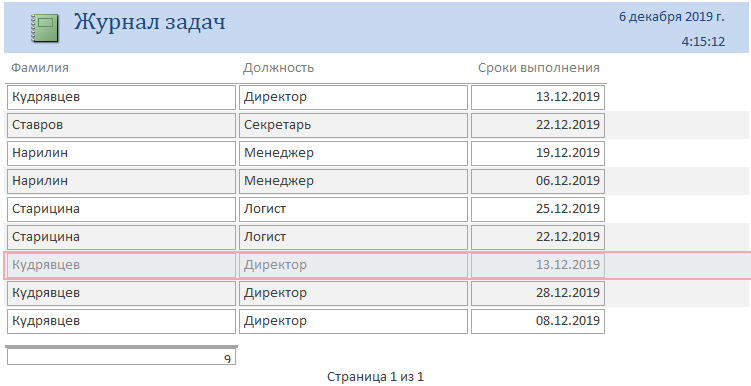The height and width of the screenshot is (386, 751).
Task: Click the Ставров surname field
Action: pyautogui.click(x=121, y=125)
